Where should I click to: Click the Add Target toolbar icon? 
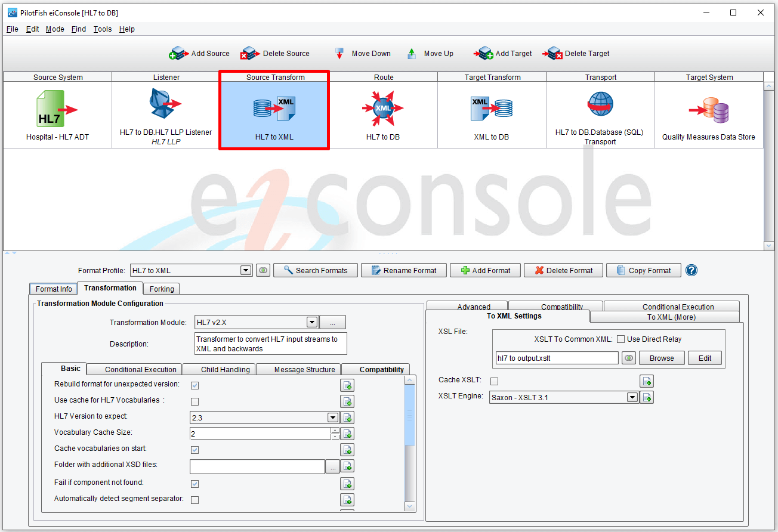(x=484, y=54)
